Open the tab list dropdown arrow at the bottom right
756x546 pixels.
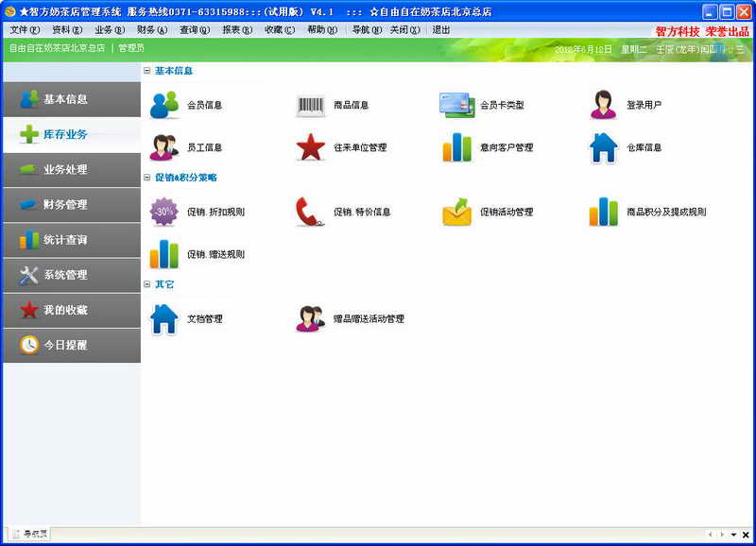(733, 535)
